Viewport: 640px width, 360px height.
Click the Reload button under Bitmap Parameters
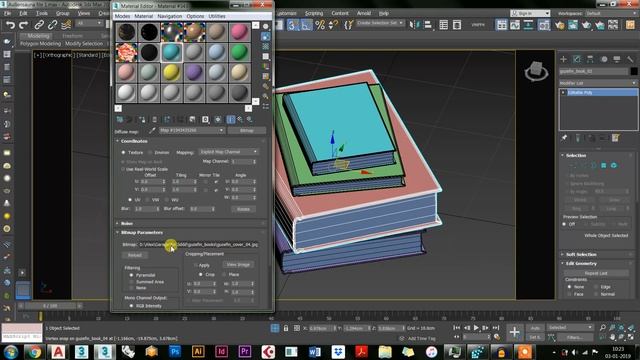pyautogui.click(x=135, y=255)
